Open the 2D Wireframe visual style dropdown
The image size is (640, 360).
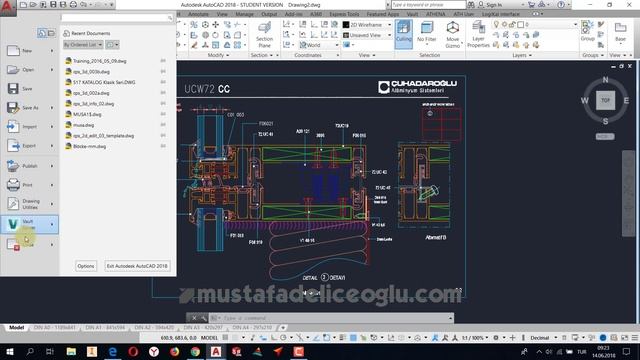pos(367,25)
